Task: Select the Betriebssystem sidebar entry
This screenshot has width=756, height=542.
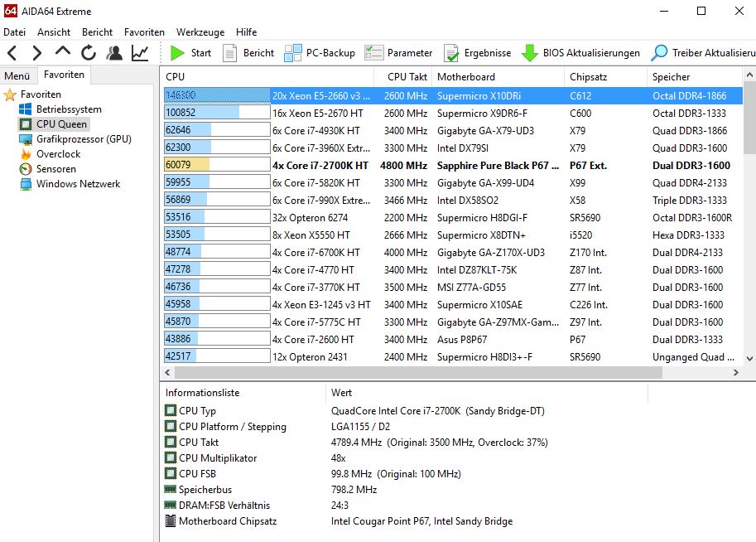Action: (68, 109)
